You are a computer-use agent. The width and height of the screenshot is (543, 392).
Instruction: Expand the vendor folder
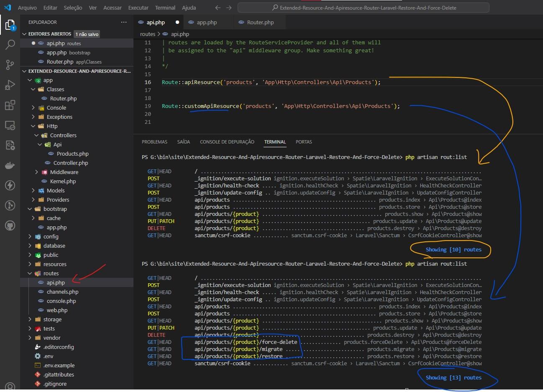pos(51,338)
